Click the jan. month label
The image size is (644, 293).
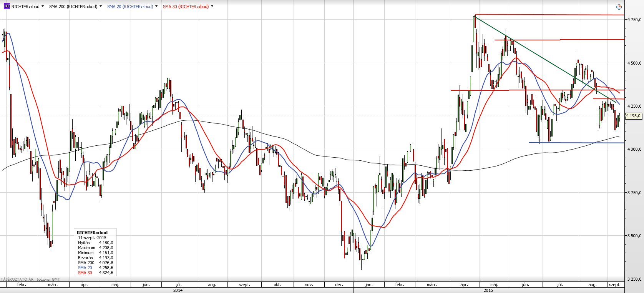click(369, 285)
